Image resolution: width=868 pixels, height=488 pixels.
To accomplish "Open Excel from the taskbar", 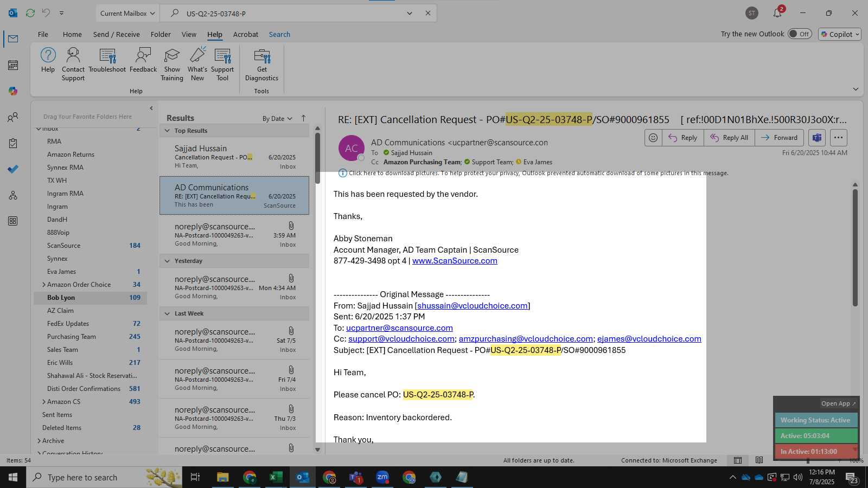I will pos(276,477).
